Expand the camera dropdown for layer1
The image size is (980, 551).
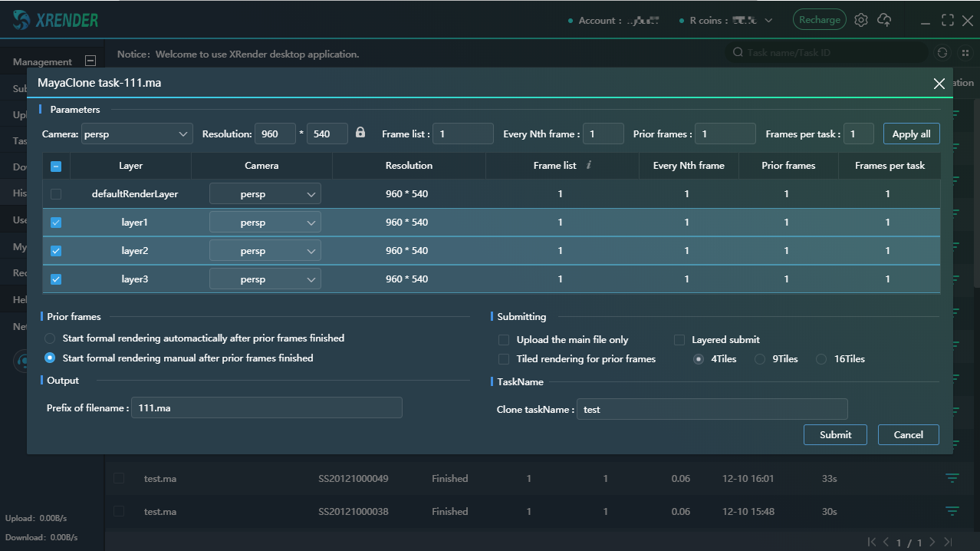[265, 223]
